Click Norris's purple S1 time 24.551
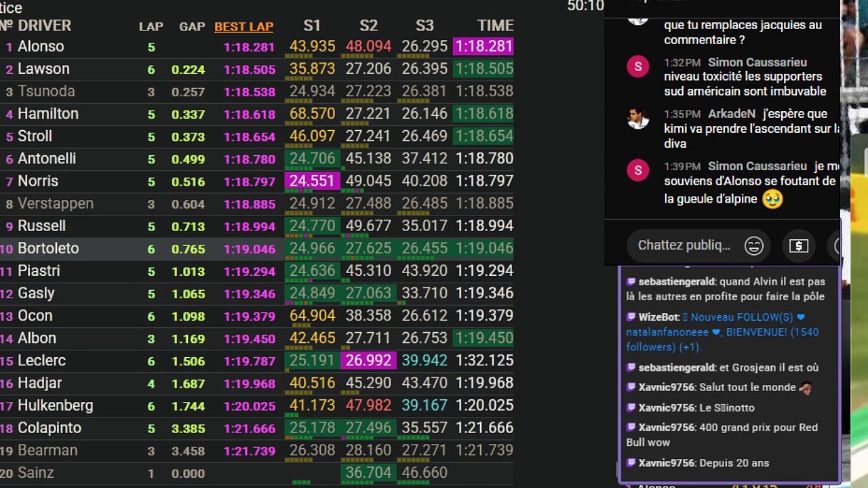 [312, 181]
